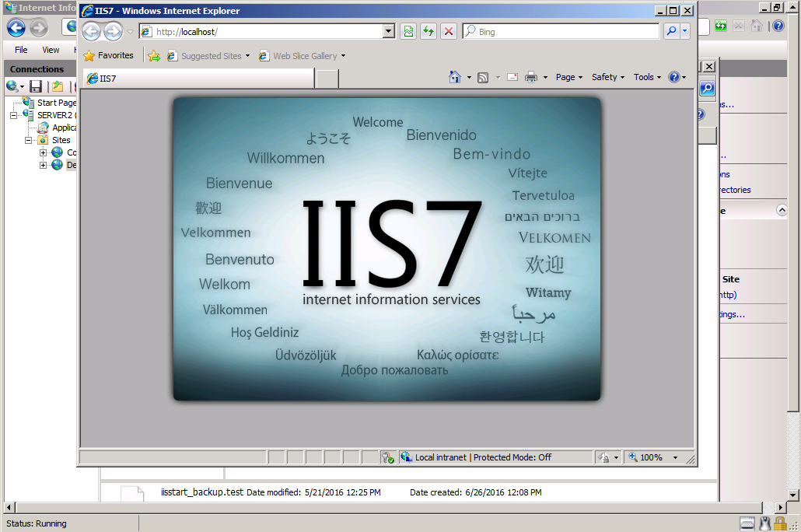
Task: Click the Read Mail icon
Action: tap(512, 77)
